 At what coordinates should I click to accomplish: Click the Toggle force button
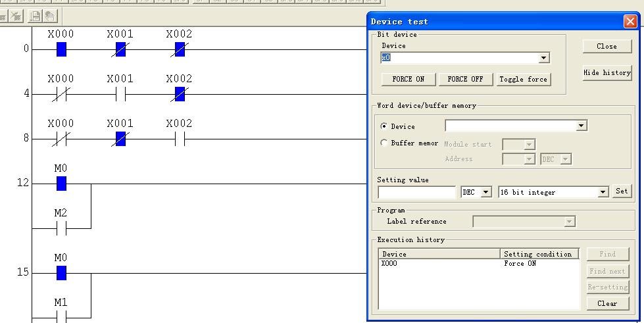(523, 79)
